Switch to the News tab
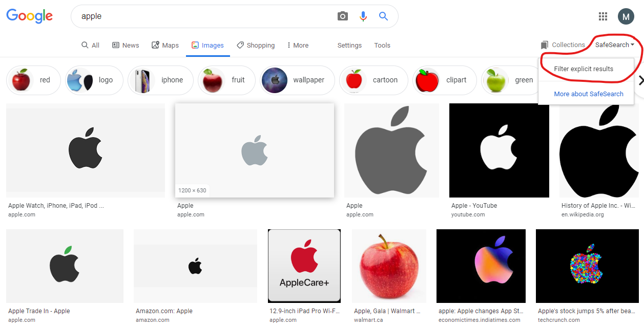 tap(126, 45)
